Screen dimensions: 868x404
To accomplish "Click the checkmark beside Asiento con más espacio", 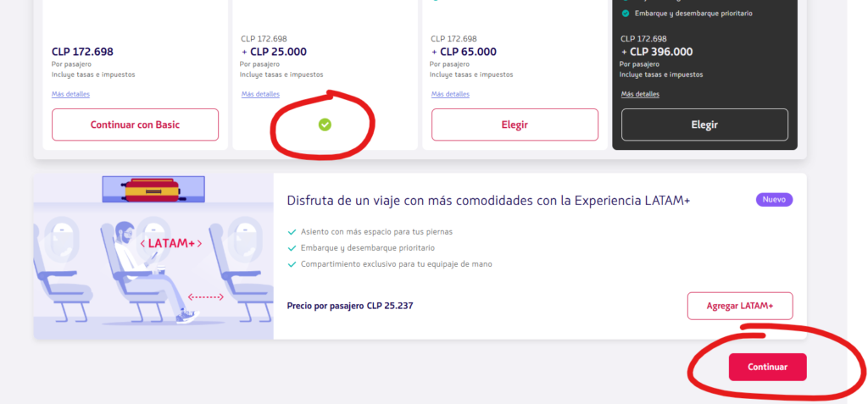I will click(x=292, y=232).
